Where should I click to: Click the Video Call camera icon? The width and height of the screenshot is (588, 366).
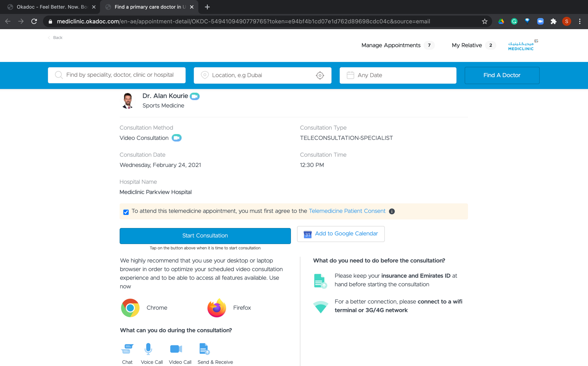176,349
